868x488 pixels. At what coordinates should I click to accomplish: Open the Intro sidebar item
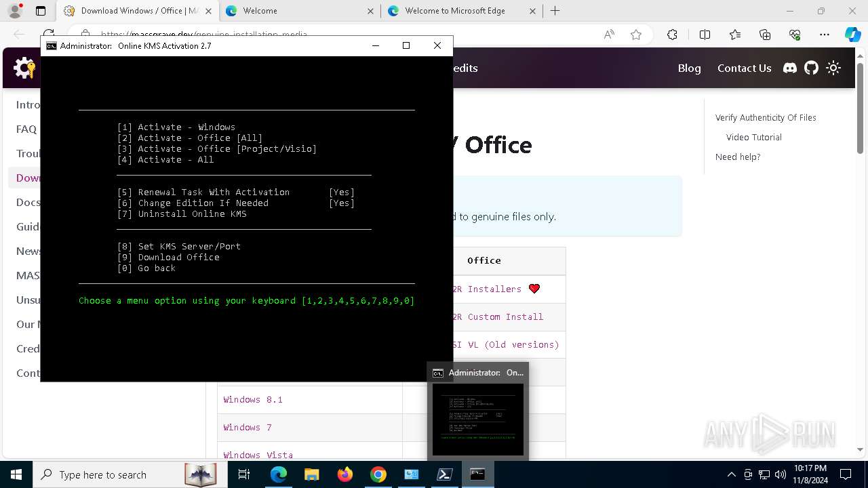pos(28,104)
